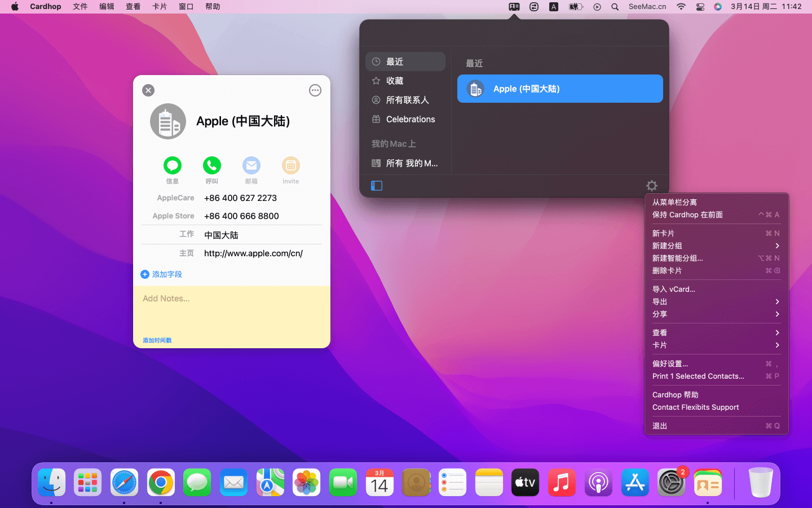Select 所有 我的 Mac group in sidebar

coord(405,163)
